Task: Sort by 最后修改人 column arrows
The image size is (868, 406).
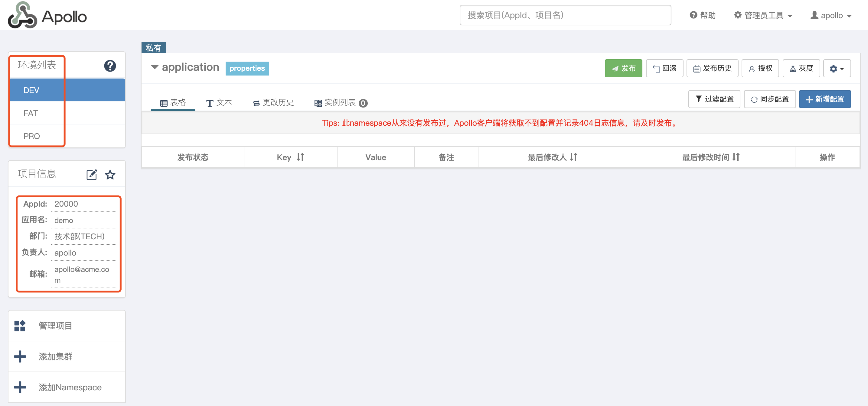Action: click(x=573, y=157)
